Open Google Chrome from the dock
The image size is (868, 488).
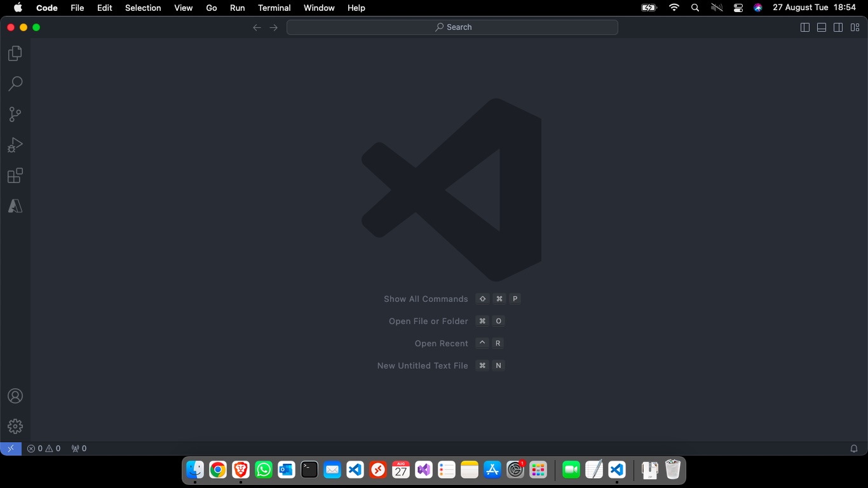pos(218,470)
